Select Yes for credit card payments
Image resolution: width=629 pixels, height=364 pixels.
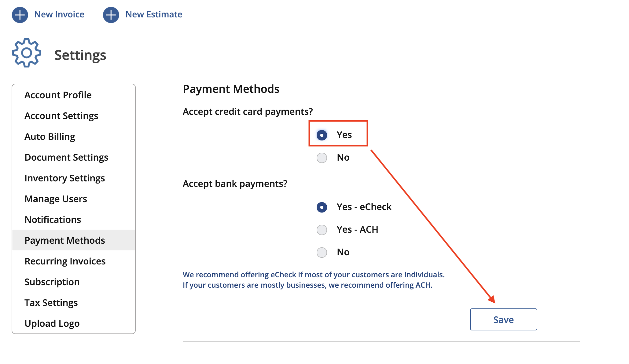[x=322, y=135]
